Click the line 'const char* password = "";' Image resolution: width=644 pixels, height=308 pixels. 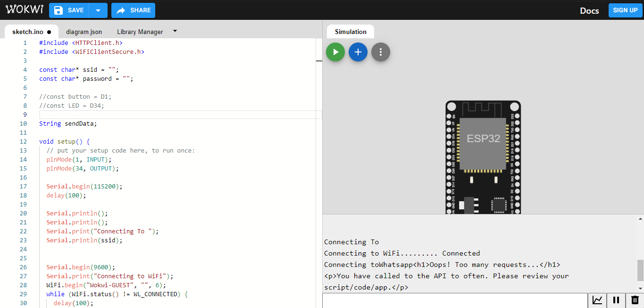coord(86,79)
